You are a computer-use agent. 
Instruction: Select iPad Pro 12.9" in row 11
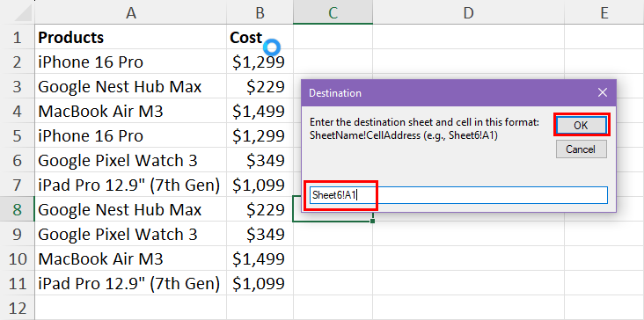[130, 283]
